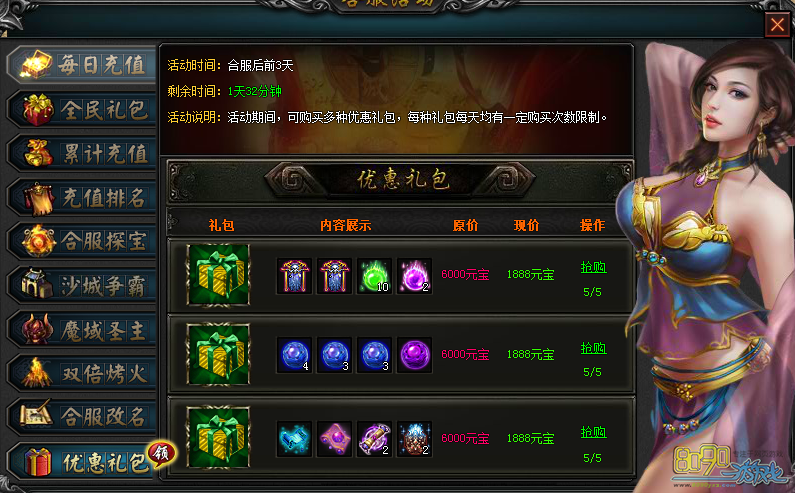Click the green orb item with count 10

click(374, 276)
